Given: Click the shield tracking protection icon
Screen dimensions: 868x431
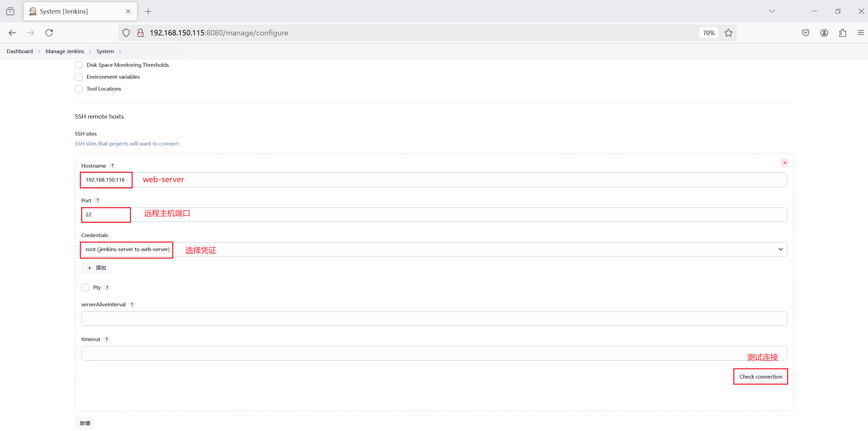Looking at the screenshot, I should 126,33.
